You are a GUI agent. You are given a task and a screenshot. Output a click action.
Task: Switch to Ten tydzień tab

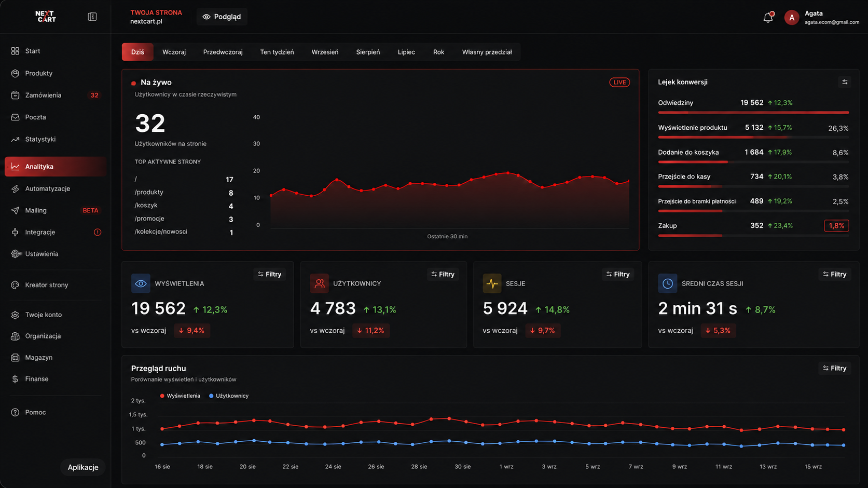(x=277, y=52)
